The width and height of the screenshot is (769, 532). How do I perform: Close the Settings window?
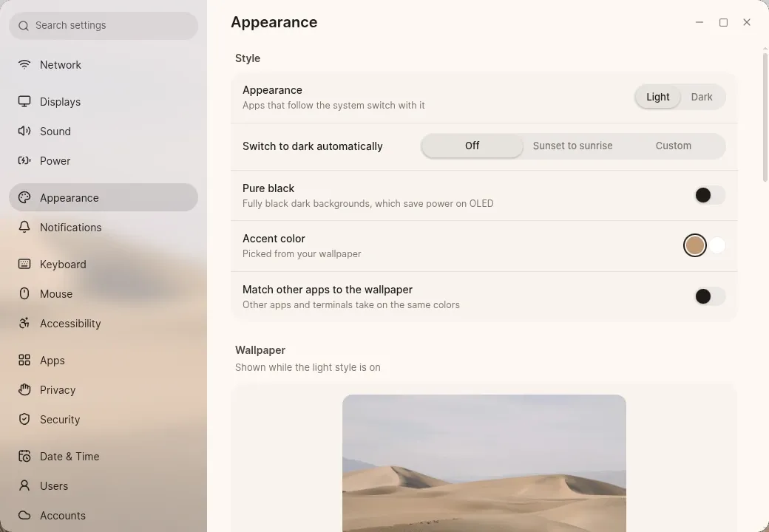[x=746, y=22]
